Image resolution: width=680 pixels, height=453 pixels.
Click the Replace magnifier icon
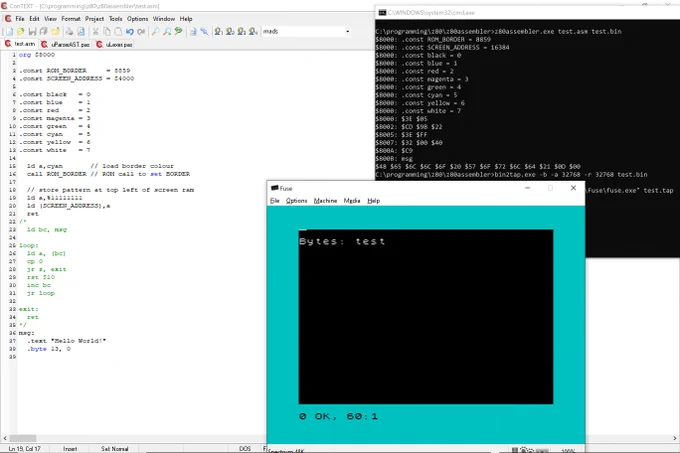click(167, 32)
